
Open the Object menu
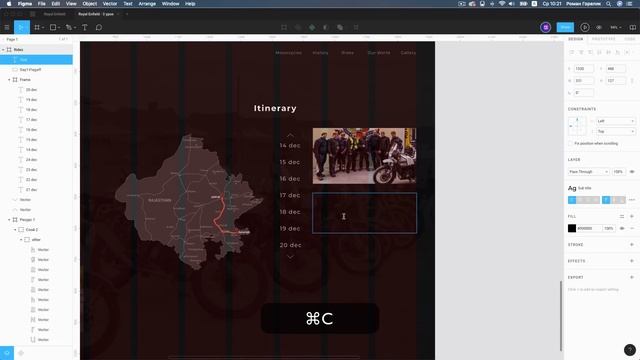[90, 4]
